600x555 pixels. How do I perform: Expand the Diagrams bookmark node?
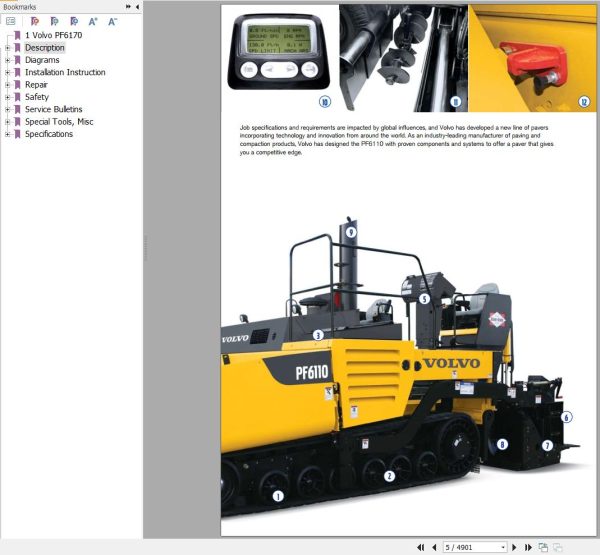(7, 60)
